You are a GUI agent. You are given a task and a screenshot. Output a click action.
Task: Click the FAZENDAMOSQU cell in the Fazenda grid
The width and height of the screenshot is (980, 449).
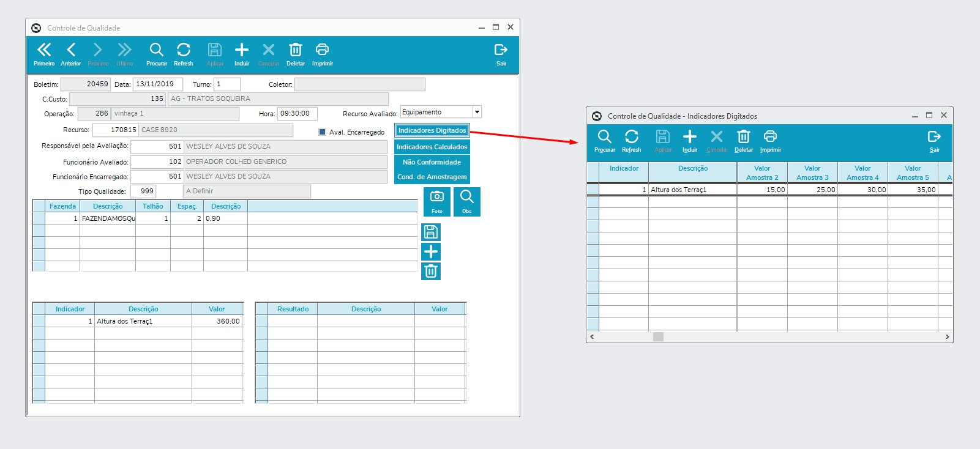[x=108, y=218]
